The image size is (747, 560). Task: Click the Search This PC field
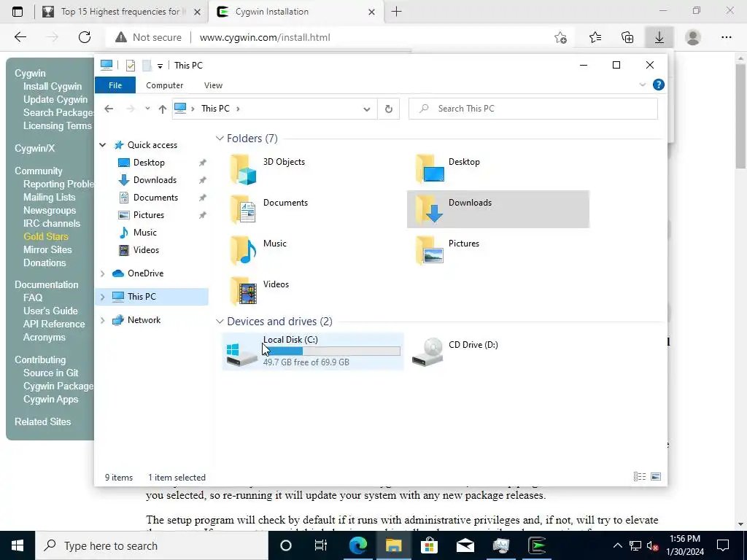[x=533, y=109]
